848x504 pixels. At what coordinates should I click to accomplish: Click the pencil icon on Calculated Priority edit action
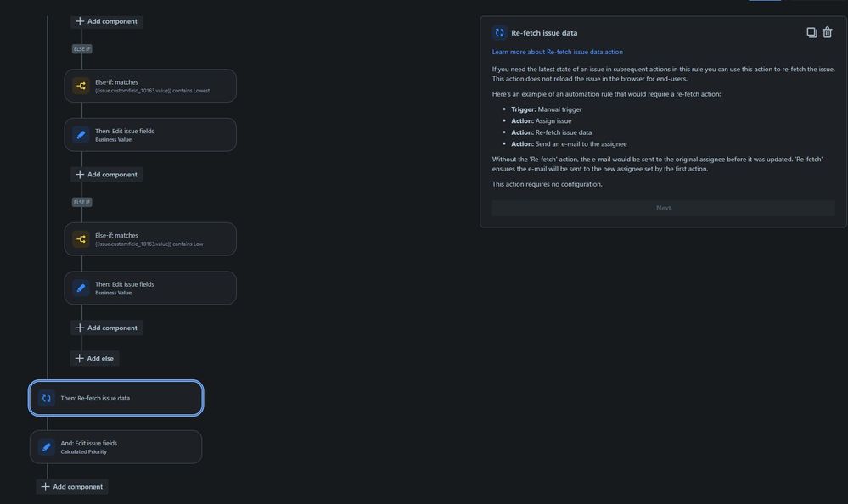click(x=44, y=445)
